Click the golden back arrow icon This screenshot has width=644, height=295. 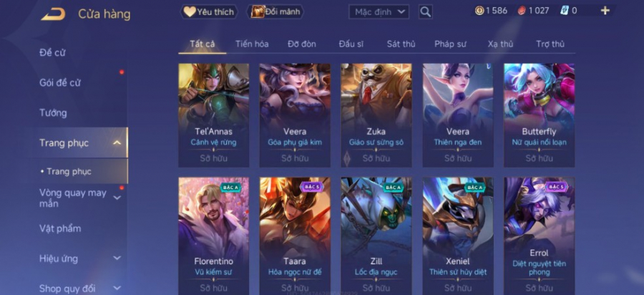(53, 14)
